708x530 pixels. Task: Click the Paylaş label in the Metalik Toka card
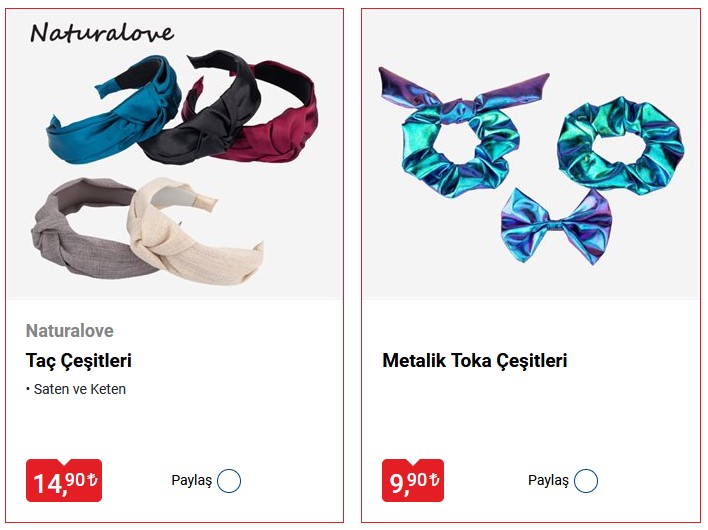(x=548, y=480)
